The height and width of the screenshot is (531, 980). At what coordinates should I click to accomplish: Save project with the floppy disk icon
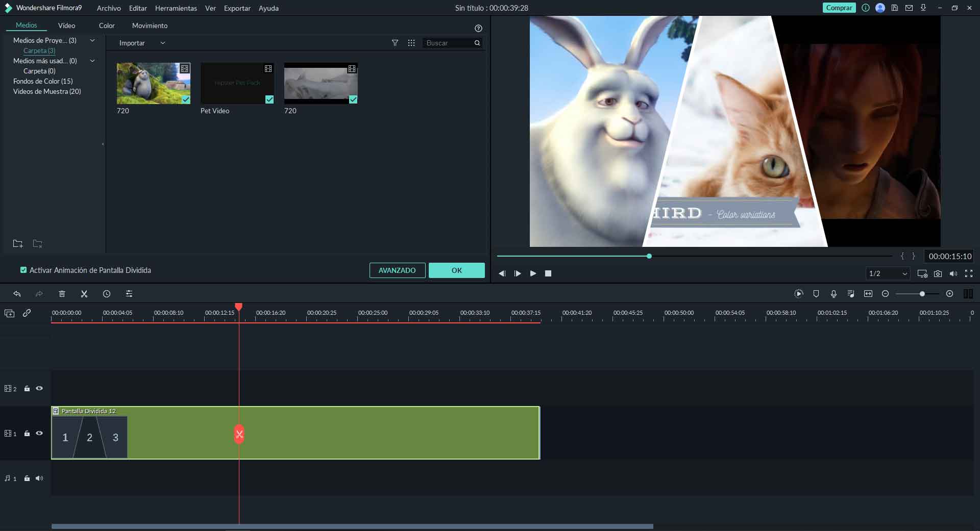[x=895, y=8]
